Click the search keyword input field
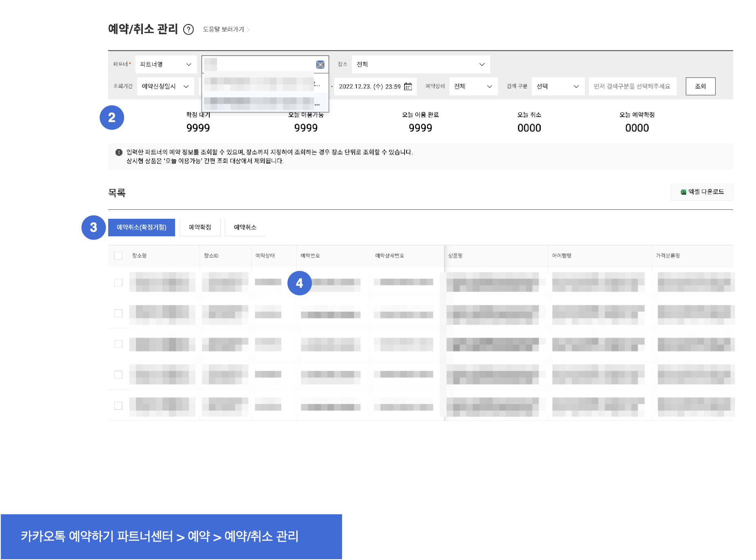This screenshot has height=560, width=756. click(632, 87)
